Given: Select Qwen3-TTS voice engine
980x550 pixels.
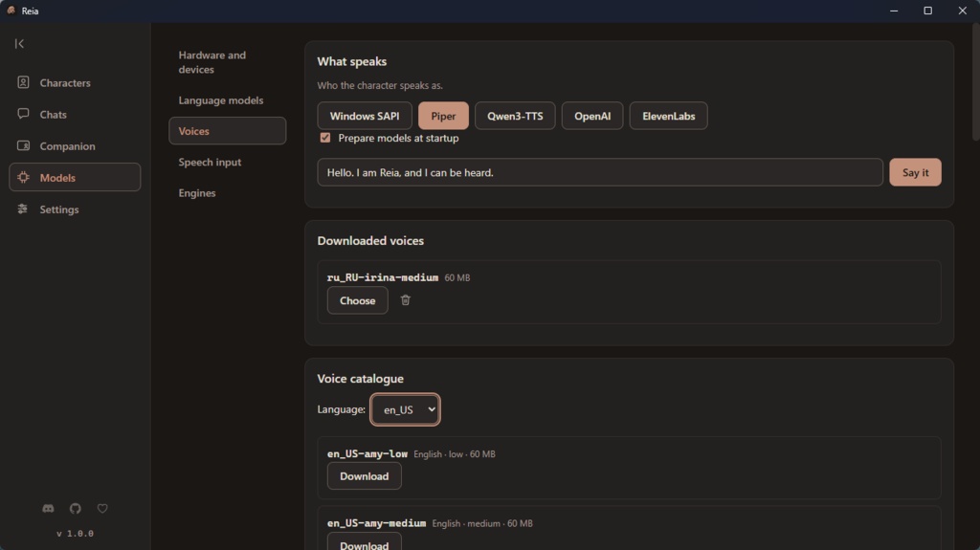Looking at the screenshot, I should 515,116.
